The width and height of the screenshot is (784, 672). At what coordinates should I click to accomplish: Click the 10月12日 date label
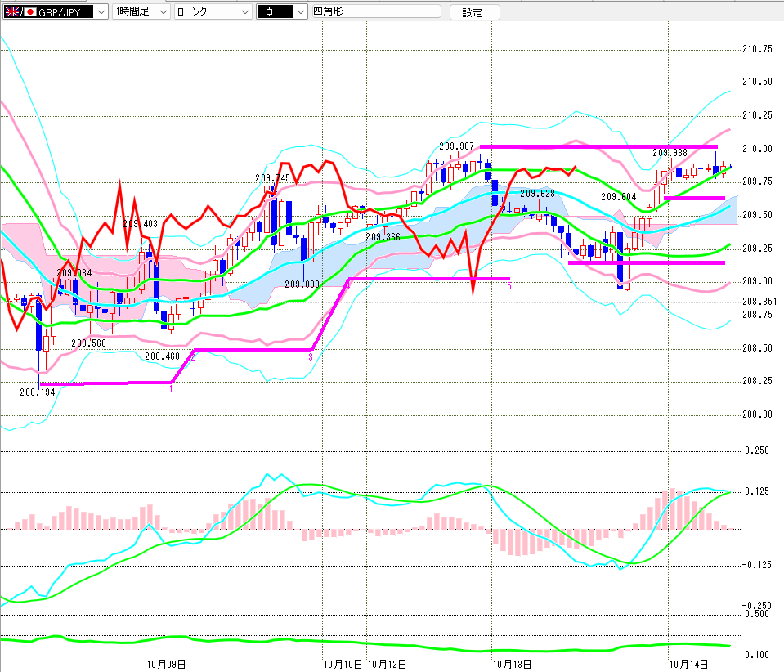[387, 665]
